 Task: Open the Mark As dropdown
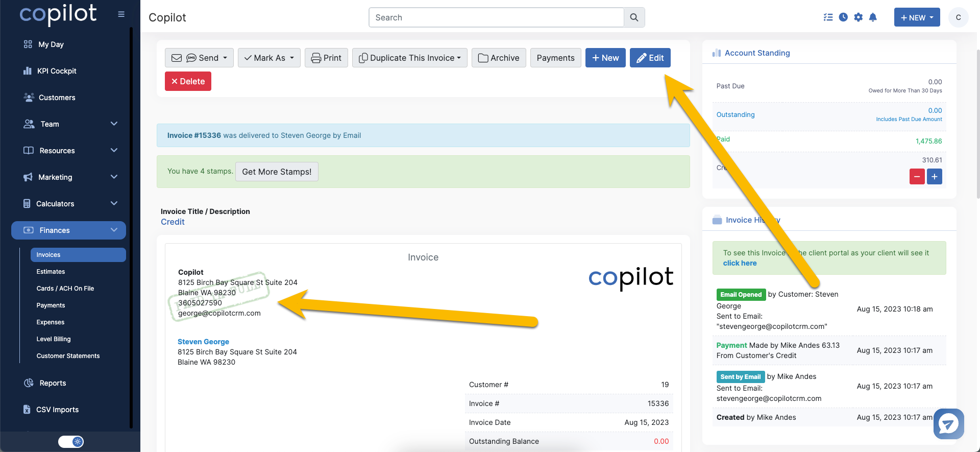tap(269, 58)
